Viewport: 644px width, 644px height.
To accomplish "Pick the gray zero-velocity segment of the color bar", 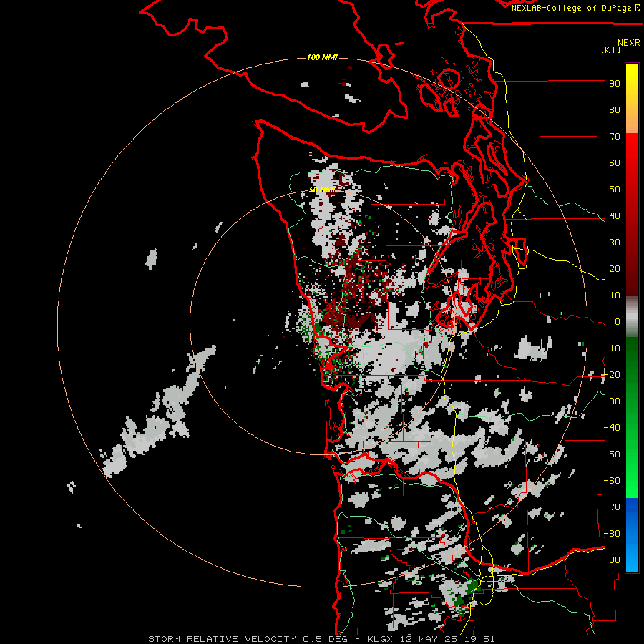I will coord(632,317).
